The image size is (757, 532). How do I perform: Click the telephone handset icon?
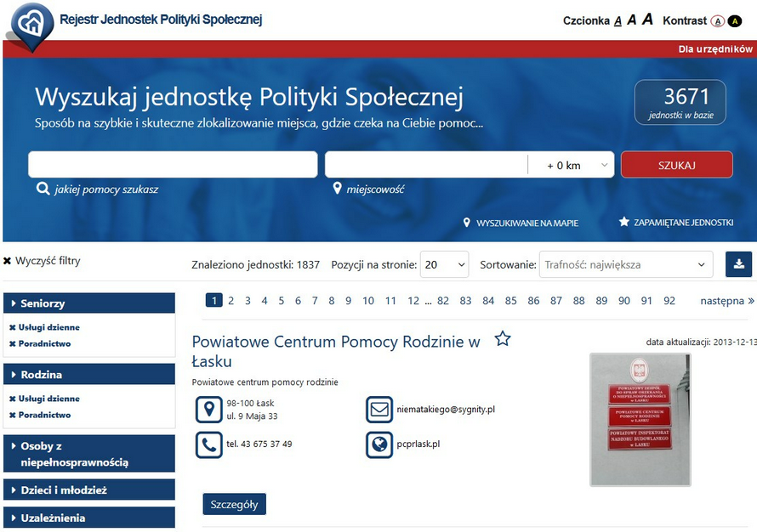pyautogui.click(x=208, y=444)
